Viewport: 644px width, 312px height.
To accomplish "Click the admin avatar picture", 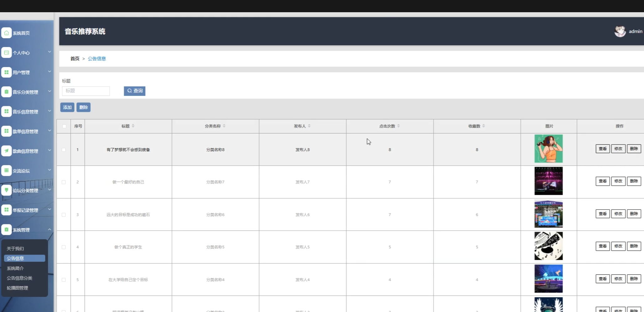I will tap(620, 31).
